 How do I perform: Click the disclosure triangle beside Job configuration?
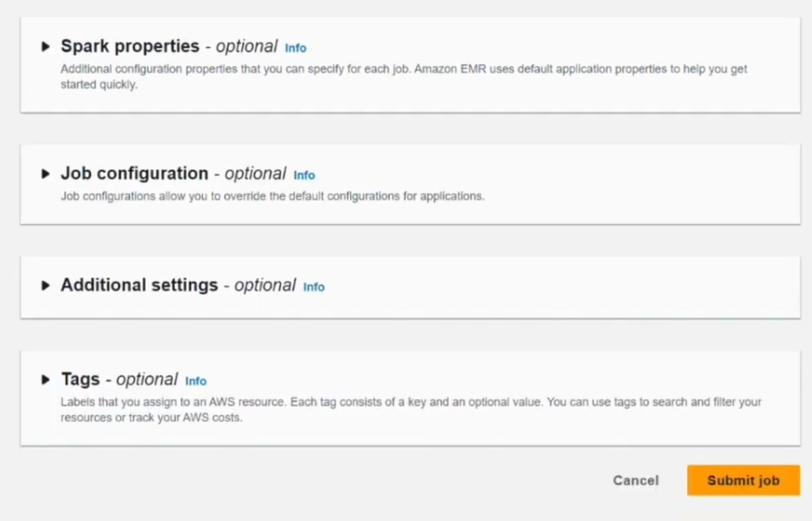coord(45,173)
